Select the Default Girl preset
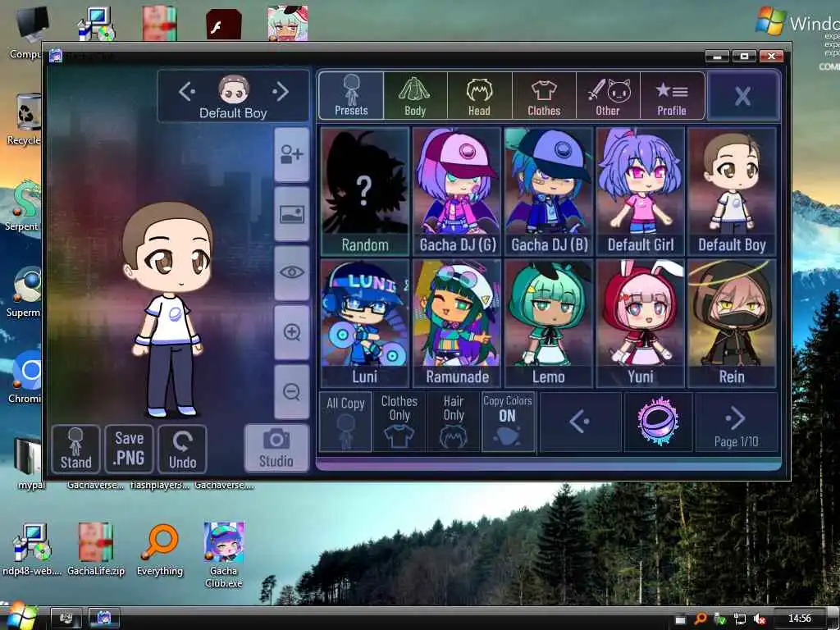840x630 pixels. 640,191
